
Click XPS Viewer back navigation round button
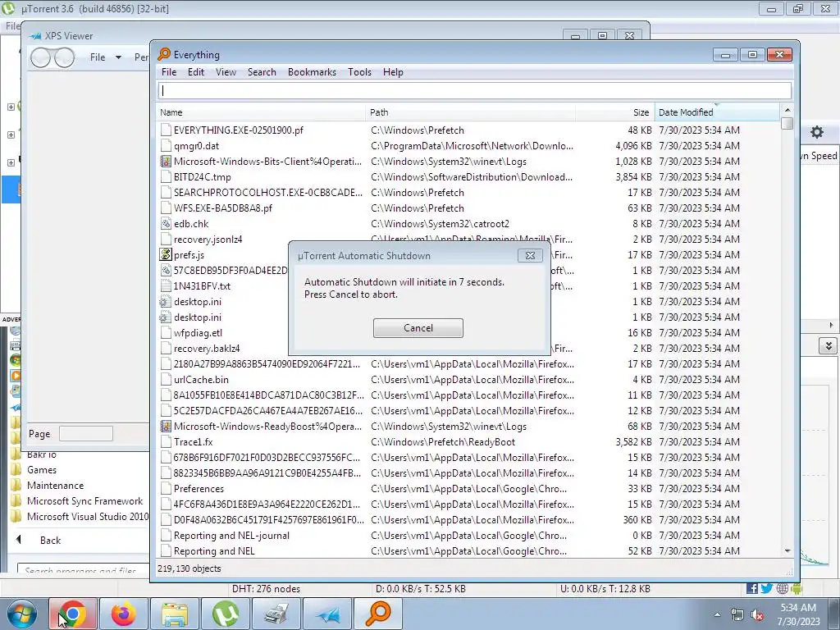click(41, 57)
